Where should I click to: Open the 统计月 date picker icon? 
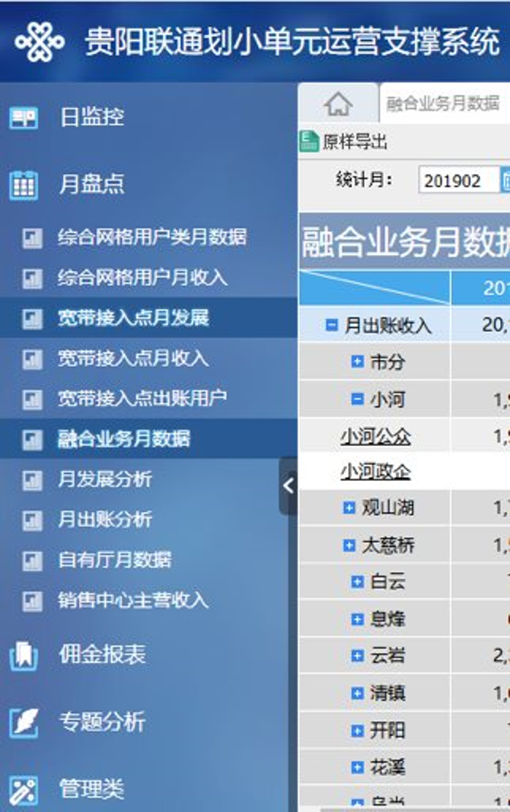click(x=505, y=180)
